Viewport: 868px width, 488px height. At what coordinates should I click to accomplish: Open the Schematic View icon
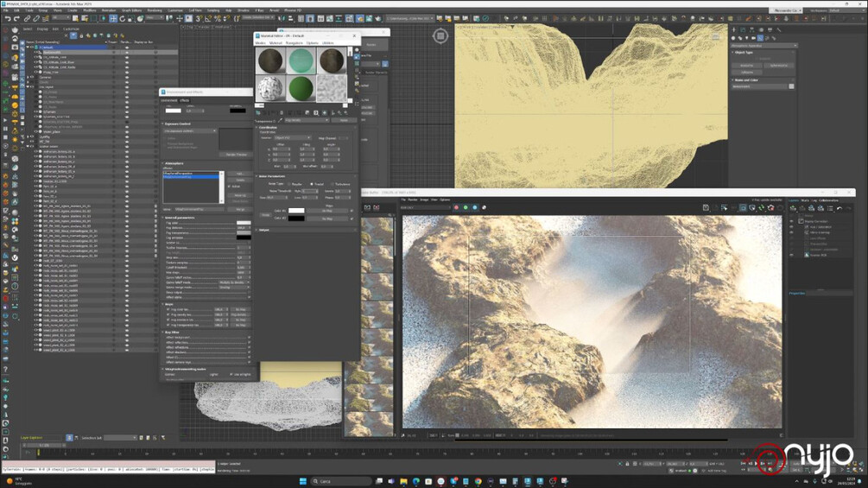coord(339,18)
